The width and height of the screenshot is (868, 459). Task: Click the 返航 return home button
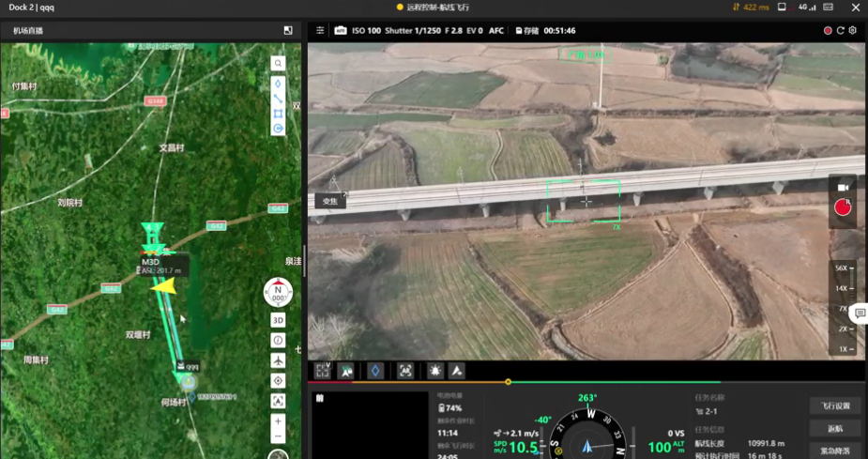[x=834, y=428]
